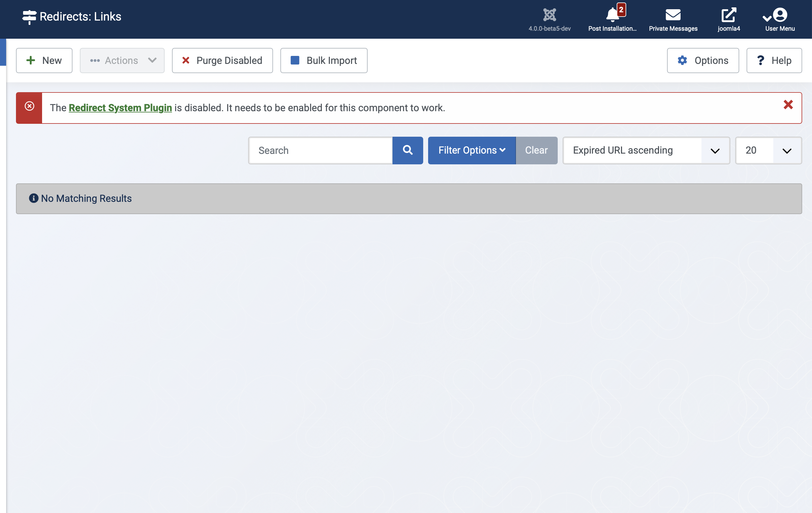Dismiss the red error alert
Viewport: 812px width, 513px height.
click(x=788, y=104)
